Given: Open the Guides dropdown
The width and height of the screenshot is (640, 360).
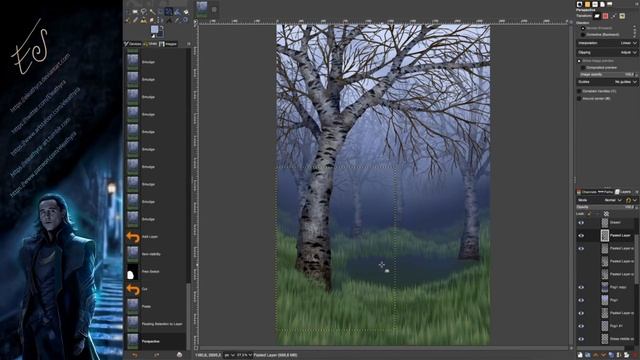Looking at the screenshot, I should tap(607, 82).
